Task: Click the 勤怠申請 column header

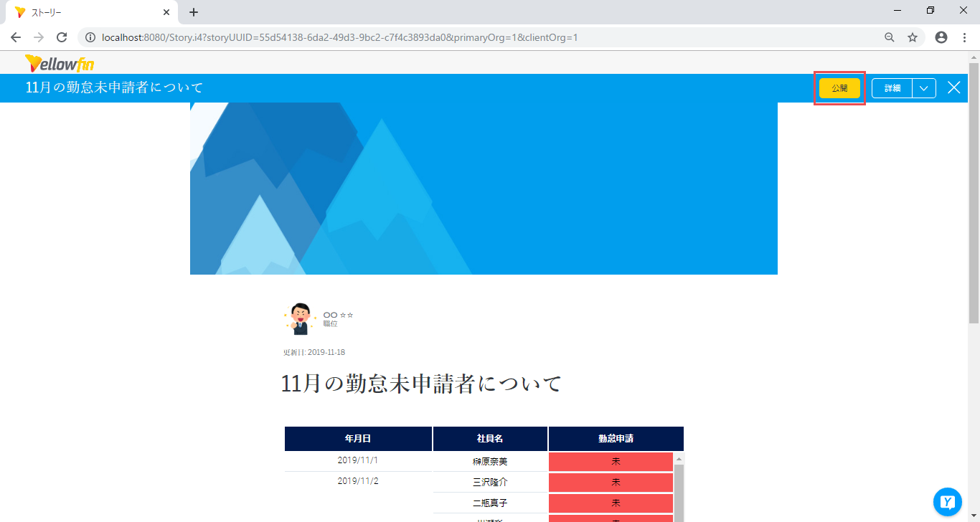Action: click(x=616, y=439)
